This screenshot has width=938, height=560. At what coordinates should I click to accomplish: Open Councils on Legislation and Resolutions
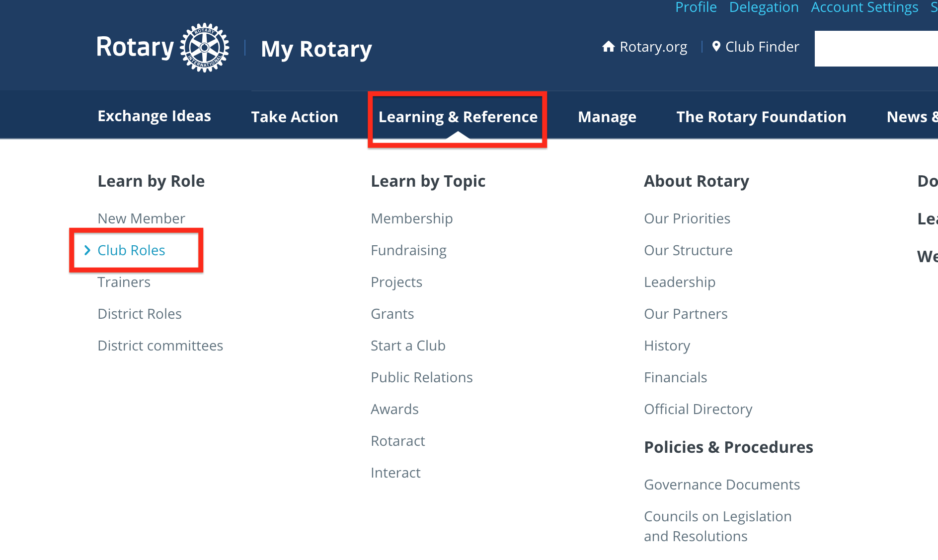pos(717,526)
